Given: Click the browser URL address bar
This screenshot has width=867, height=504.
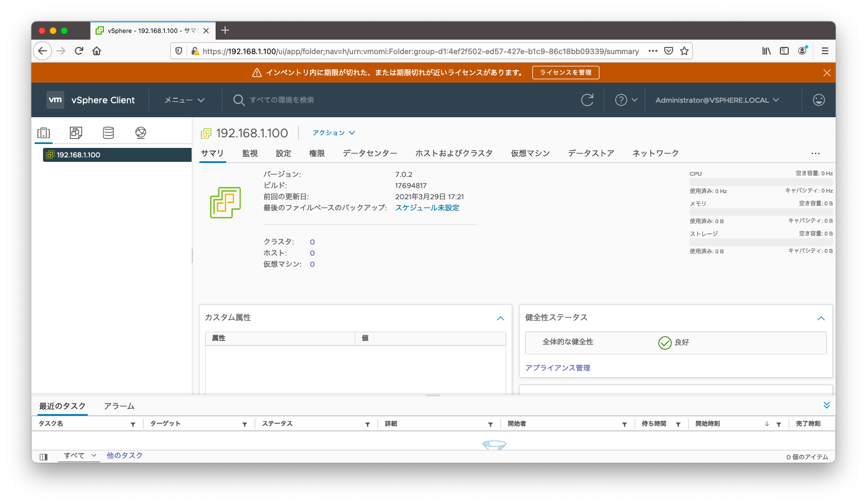Looking at the screenshot, I should pyautogui.click(x=420, y=51).
